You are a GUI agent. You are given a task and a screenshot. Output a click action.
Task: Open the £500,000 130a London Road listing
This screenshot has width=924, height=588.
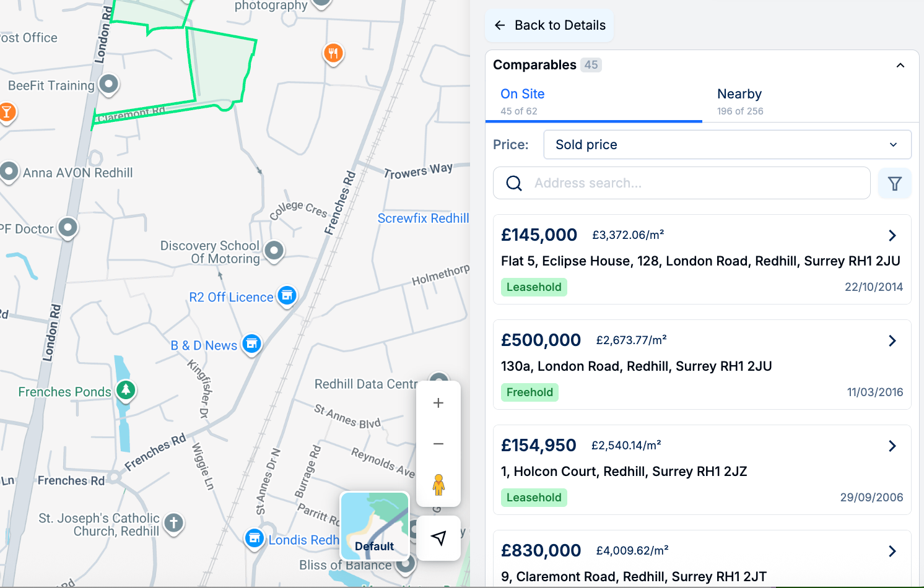[x=892, y=340]
